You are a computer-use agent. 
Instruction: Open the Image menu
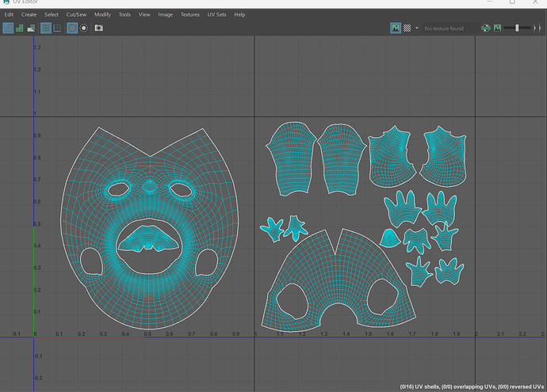pos(166,14)
